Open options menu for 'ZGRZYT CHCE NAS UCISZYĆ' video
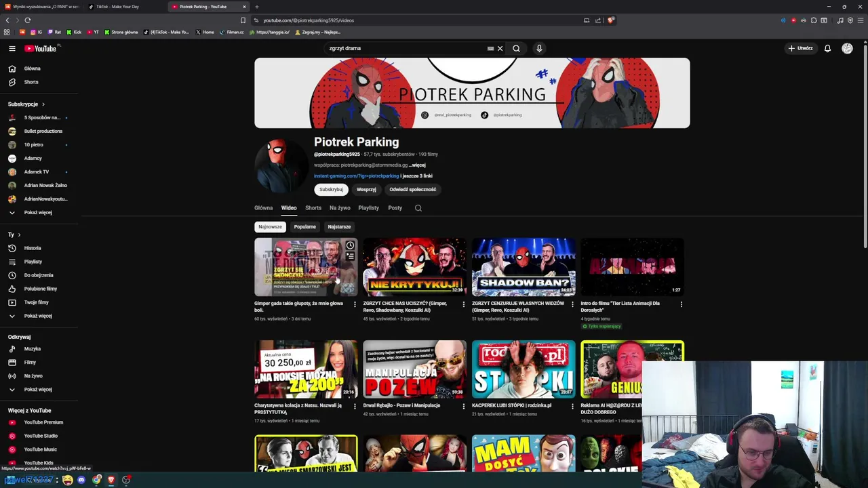 (463, 304)
